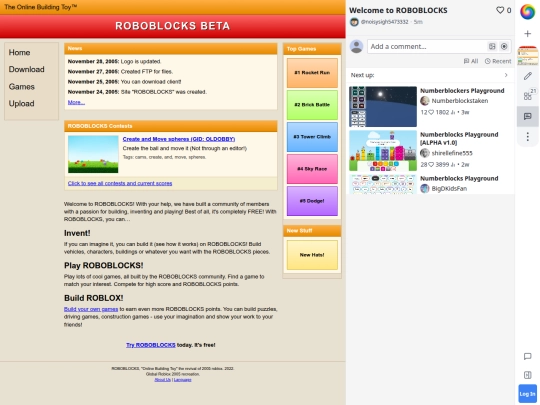
Task: Click the record icon in comment box
Action: point(504,46)
